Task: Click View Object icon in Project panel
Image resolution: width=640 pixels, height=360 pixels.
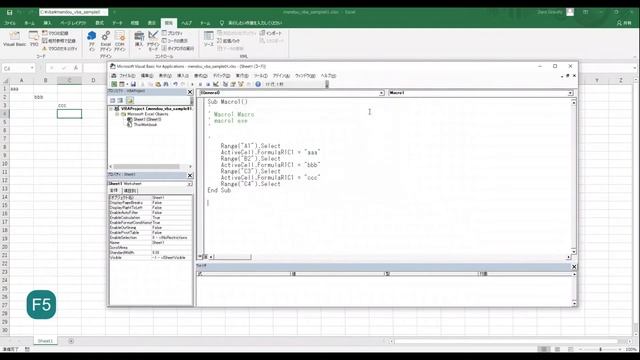Action: point(120,100)
